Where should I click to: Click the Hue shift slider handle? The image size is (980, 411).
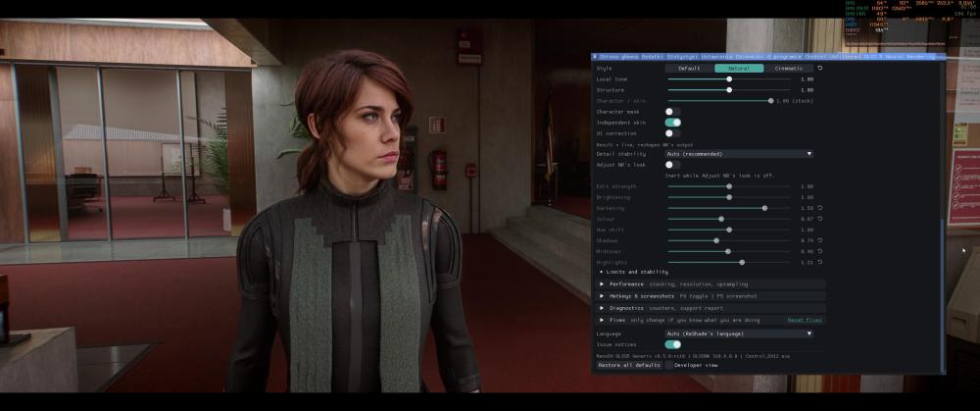[729, 230]
